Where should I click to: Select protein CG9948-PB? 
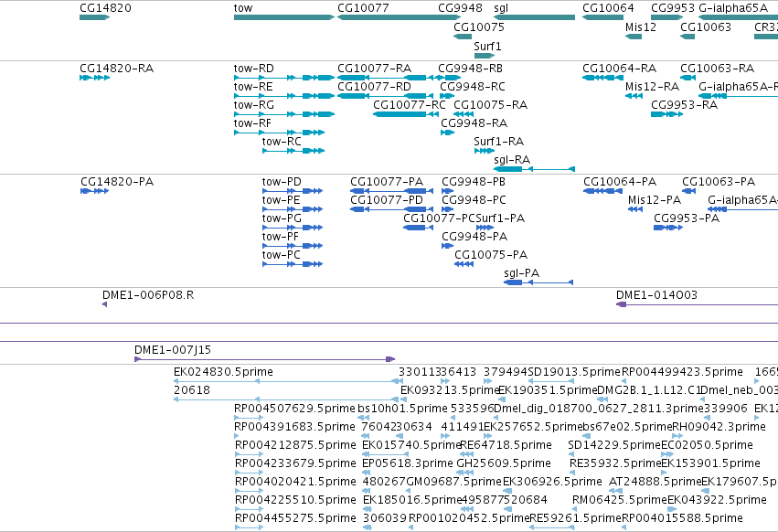[448, 191]
